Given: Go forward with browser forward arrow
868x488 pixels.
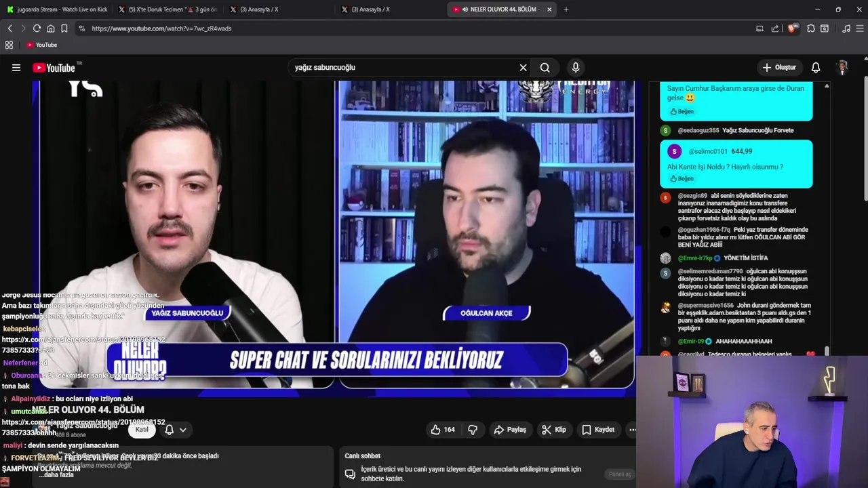Looking at the screenshot, I should 23,28.
